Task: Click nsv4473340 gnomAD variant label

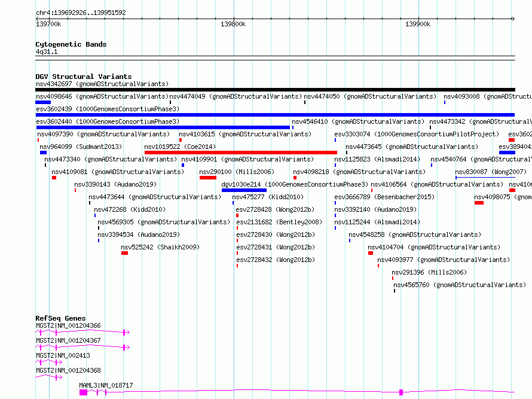Action: coord(111,159)
